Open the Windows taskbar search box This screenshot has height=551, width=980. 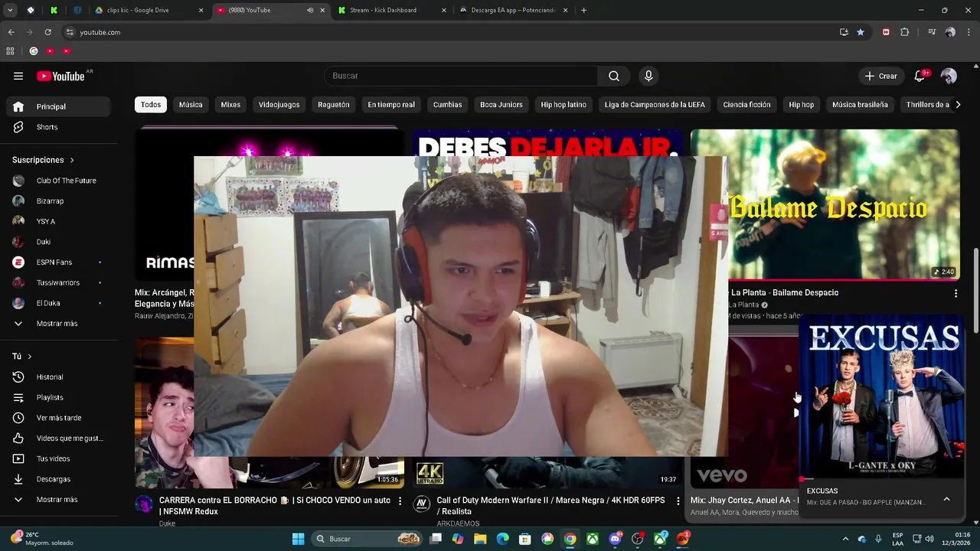[x=367, y=539]
